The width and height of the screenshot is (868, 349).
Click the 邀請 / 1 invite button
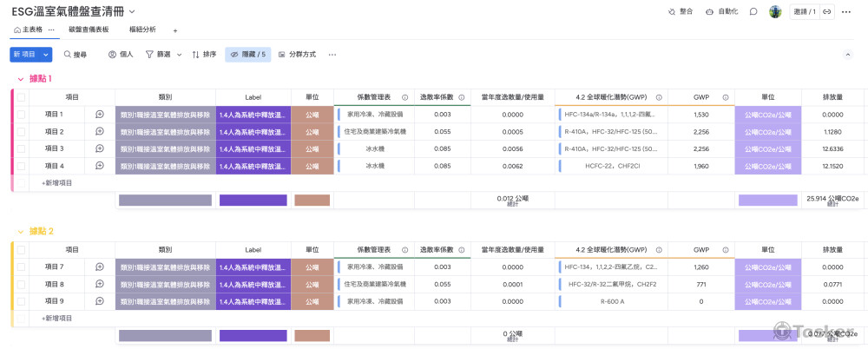click(x=804, y=12)
